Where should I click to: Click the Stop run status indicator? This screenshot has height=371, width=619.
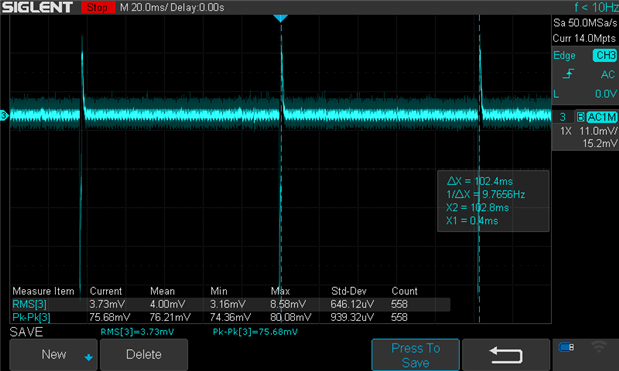[x=98, y=7]
